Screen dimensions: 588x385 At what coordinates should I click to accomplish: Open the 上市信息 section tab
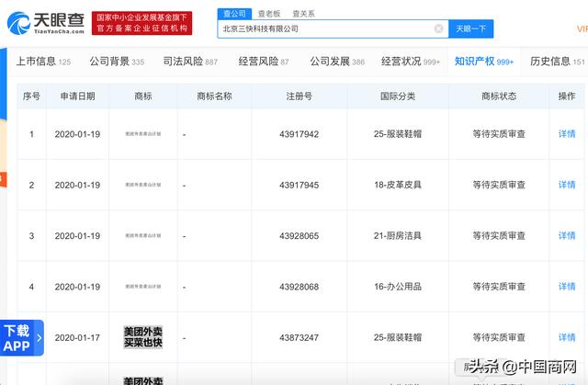tap(43, 62)
